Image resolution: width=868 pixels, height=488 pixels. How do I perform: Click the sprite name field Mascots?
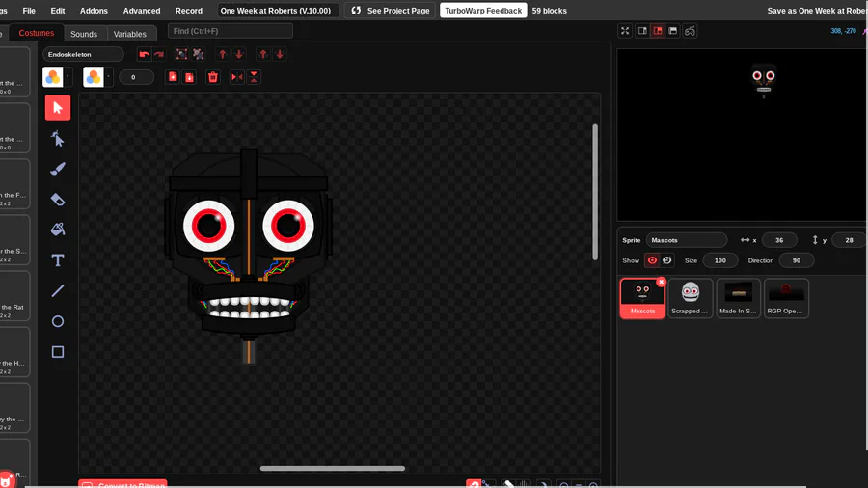coord(687,240)
